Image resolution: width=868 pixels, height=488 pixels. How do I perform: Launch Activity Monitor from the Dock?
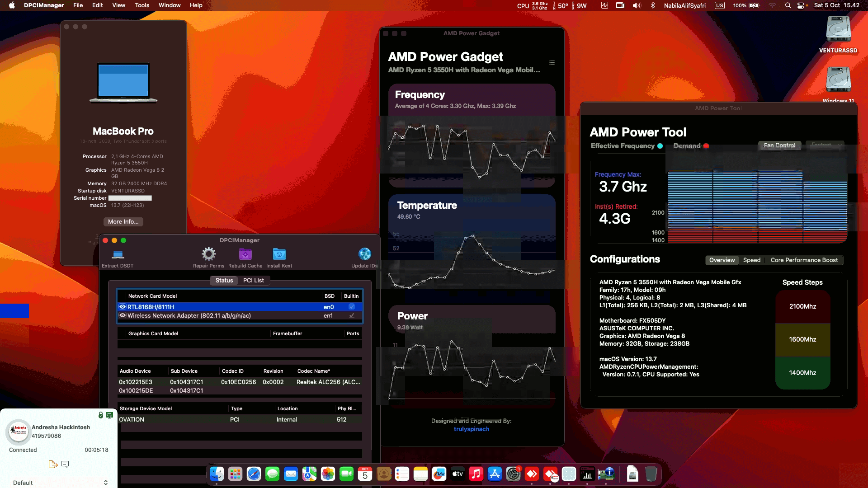(587, 474)
